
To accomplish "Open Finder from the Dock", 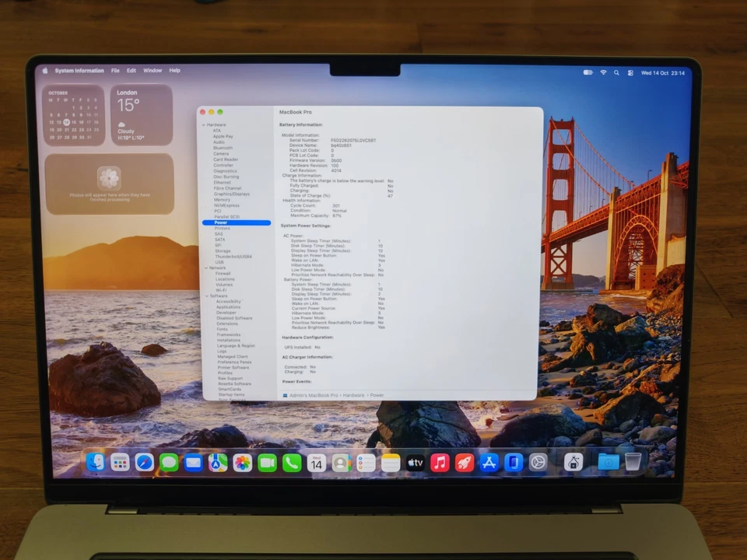I will (95, 462).
